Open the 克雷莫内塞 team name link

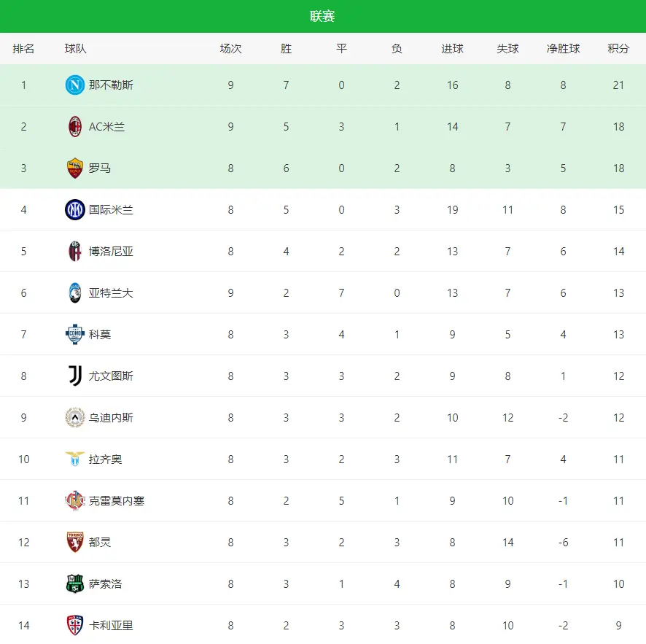click(x=117, y=501)
